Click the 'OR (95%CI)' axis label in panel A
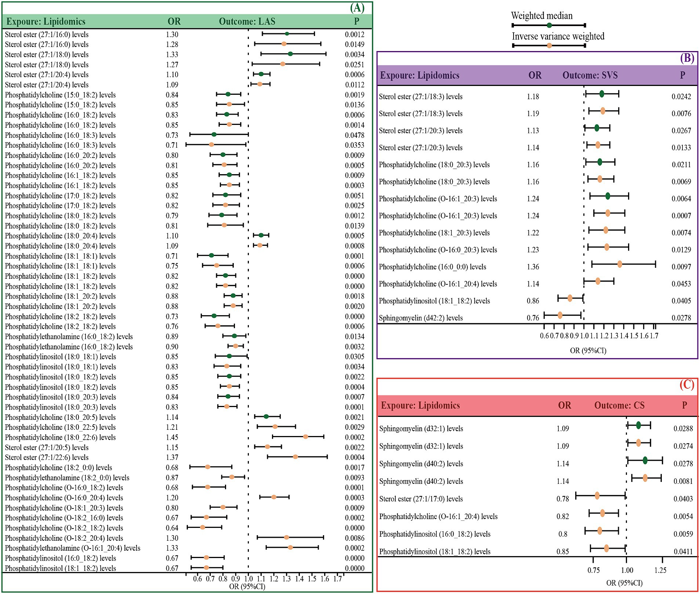This screenshot has height=594, width=700. coord(247,586)
